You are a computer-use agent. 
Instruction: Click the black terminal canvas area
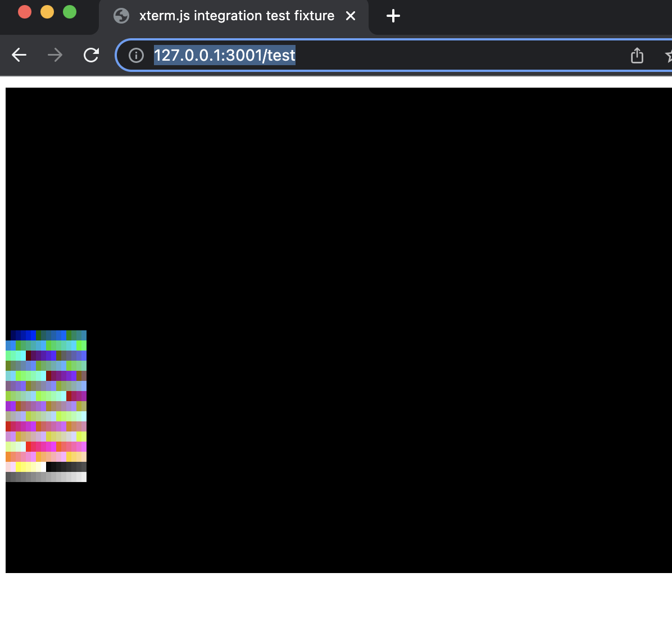[339, 330]
